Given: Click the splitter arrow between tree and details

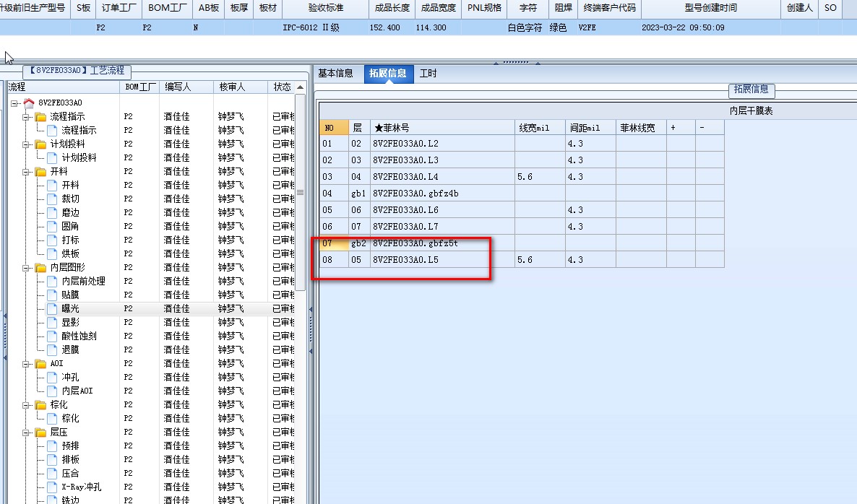Looking at the screenshot, I should pos(311,330).
